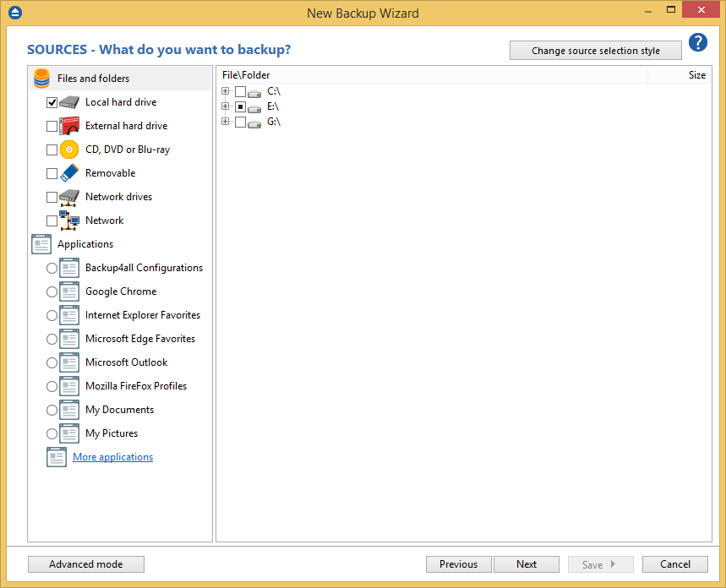
Task: Proceed with the Next button
Action: tap(527, 564)
